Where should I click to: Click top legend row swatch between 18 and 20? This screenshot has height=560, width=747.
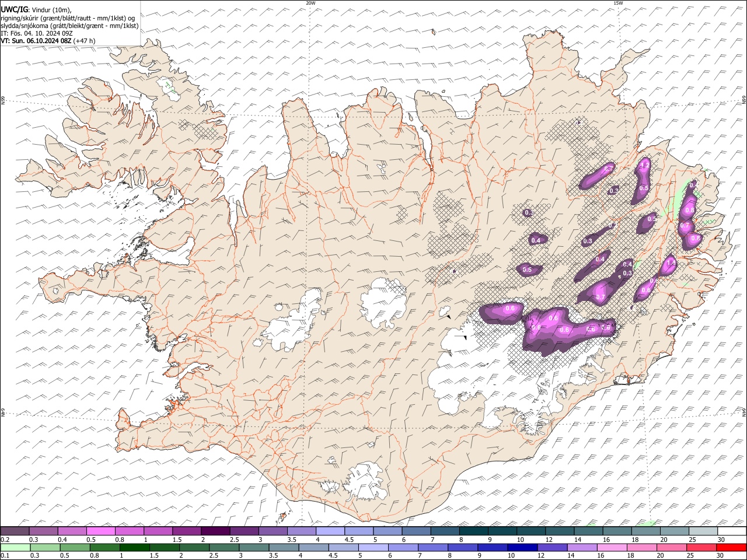(645, 531)
